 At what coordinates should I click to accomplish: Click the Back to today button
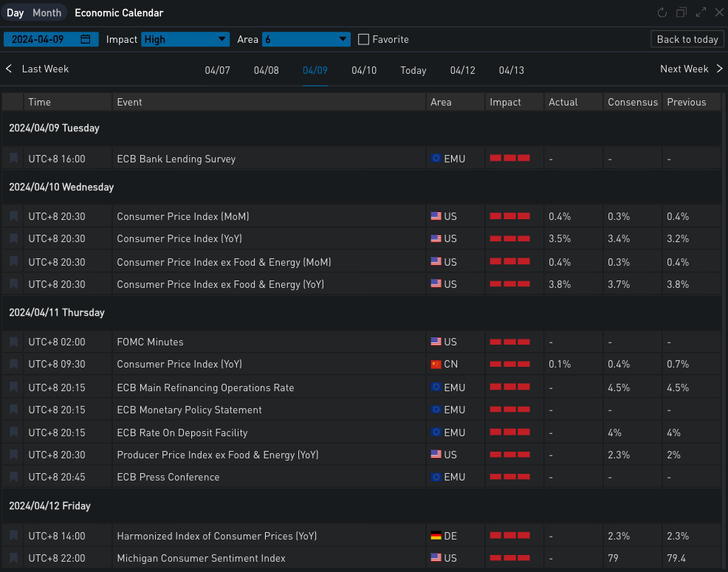687,39
